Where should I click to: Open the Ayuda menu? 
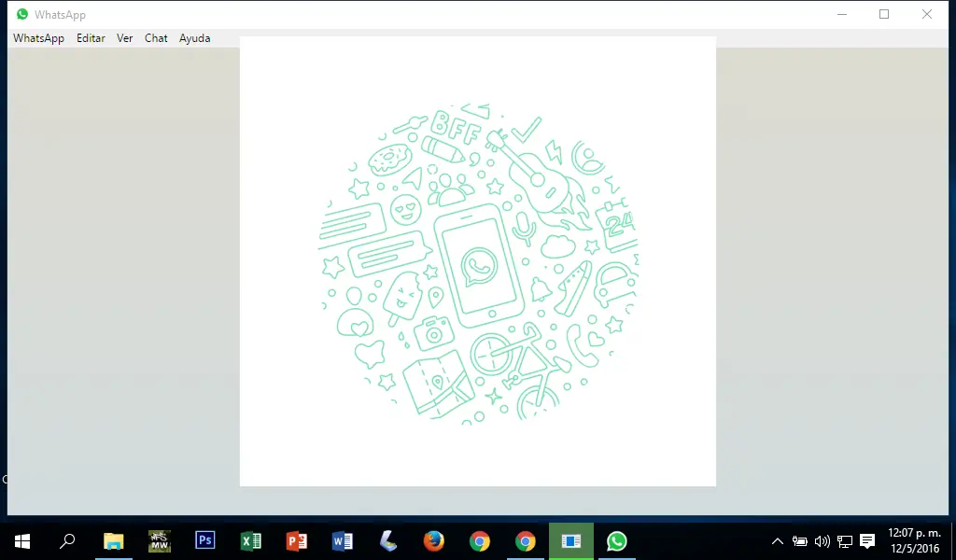(194, 37)
